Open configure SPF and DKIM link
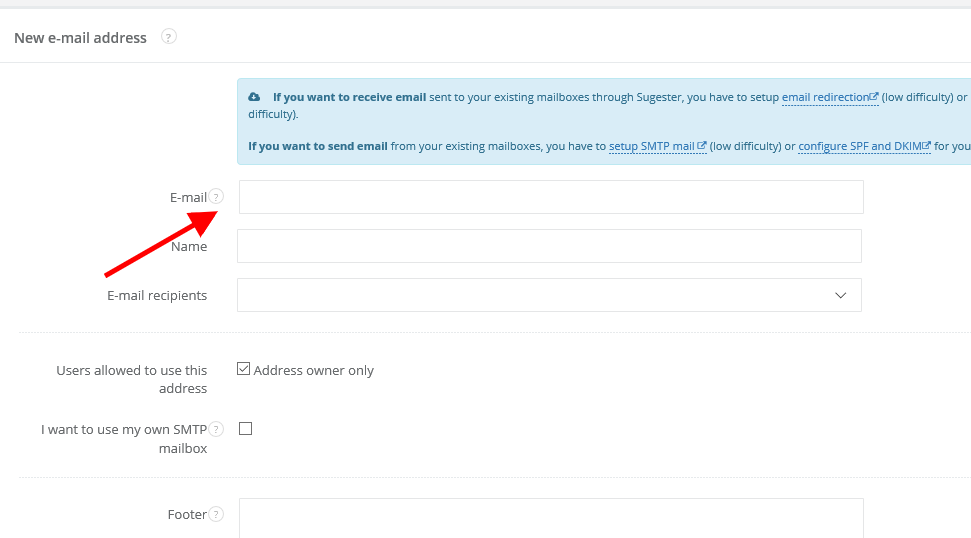This screenshot has width=971, height=538. [864, 146]
